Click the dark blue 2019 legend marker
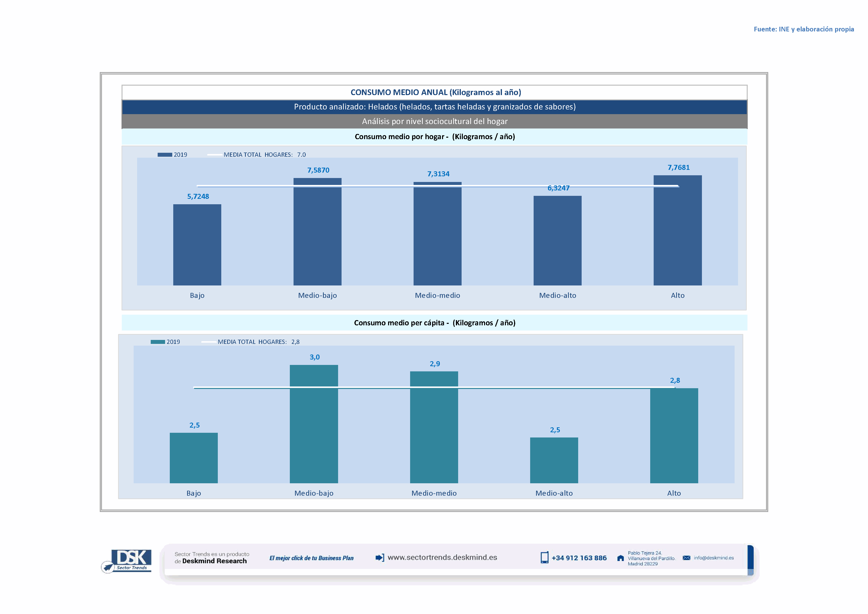This screenshot has width=868, height=614. 165,155
